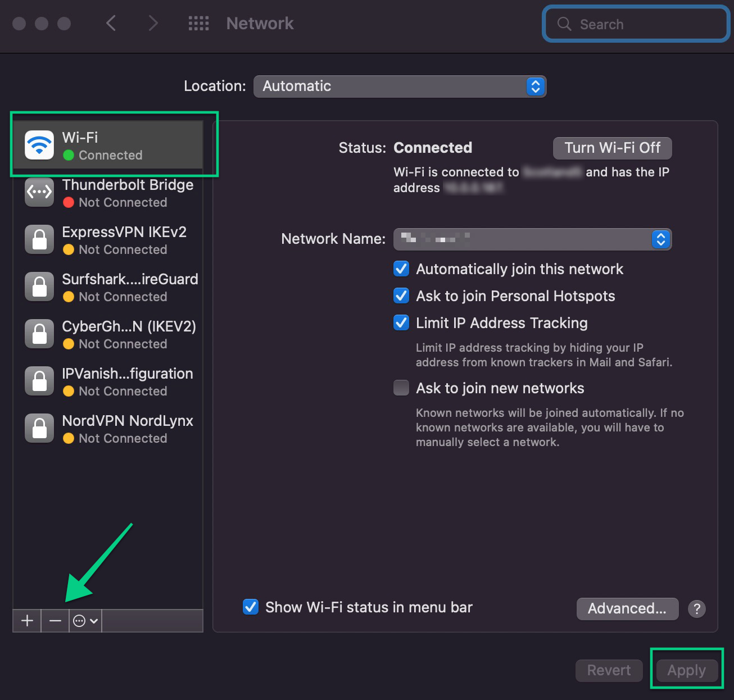Go forward with the right chevron
The height and width of the screenshot is (700, 734).
pyautogui.click(x=152, y=24)
